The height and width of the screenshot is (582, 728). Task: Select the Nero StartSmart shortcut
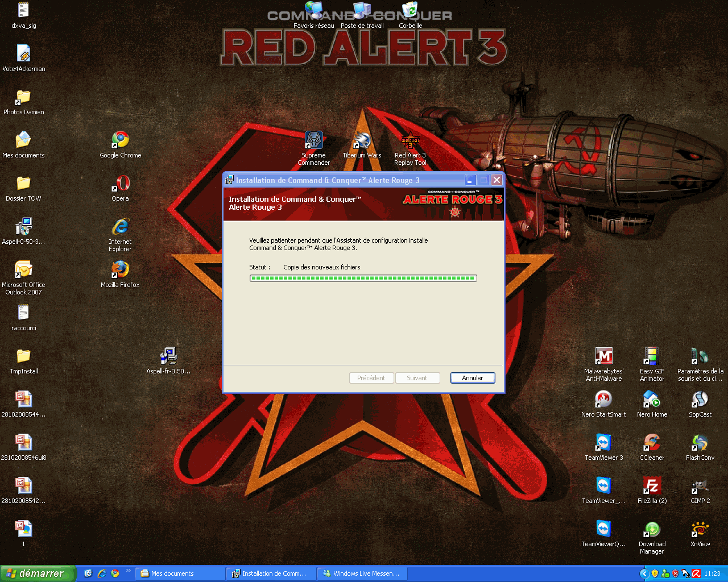[x=603, y=404]
